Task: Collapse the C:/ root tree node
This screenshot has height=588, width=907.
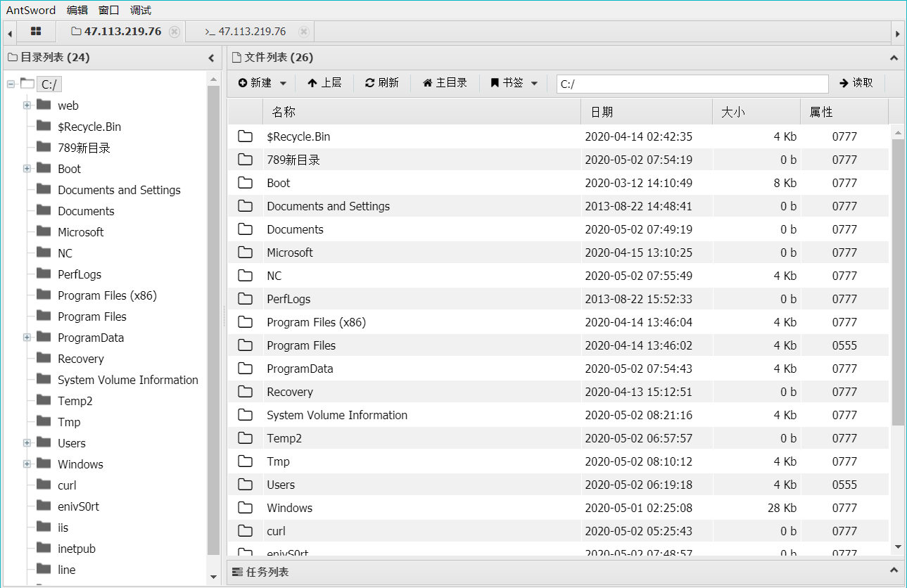Action: pos(11,84)
